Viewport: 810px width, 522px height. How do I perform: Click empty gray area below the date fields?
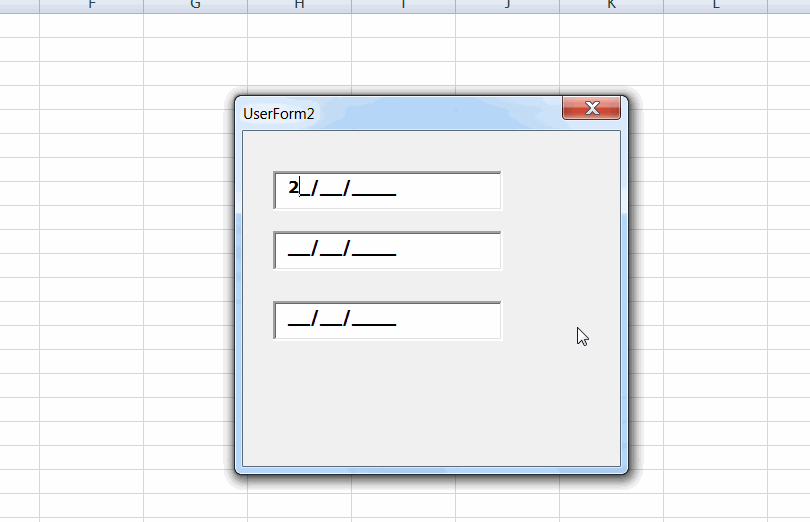(430, 410)
